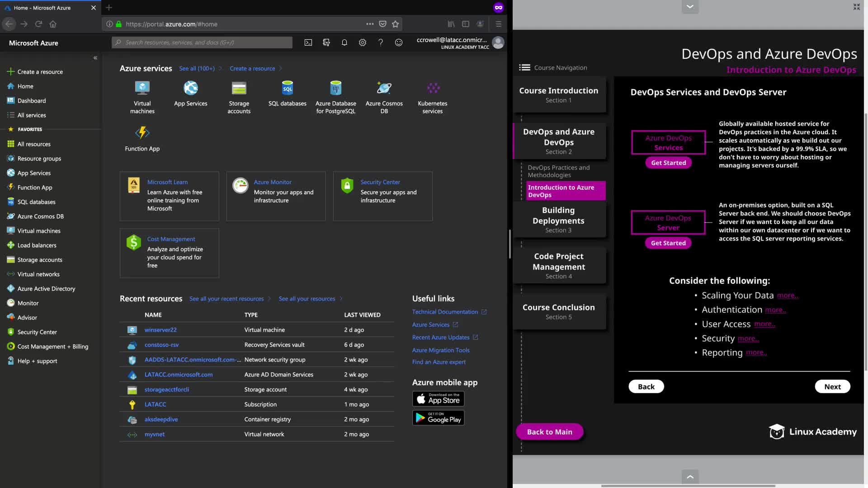868x488 pixels.
Task: Toggle the Course Navigation hamburger menu
Action: [524, 67]
